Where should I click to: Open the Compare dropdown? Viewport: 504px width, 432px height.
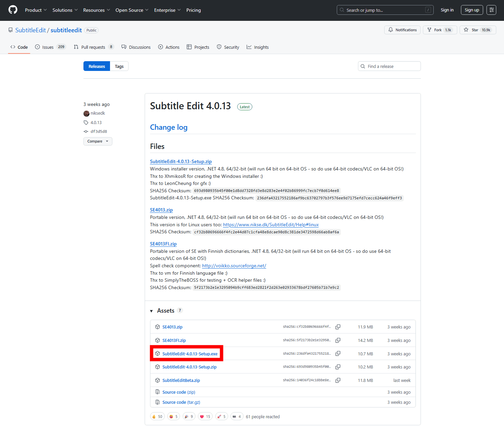(x=98, y=141)
